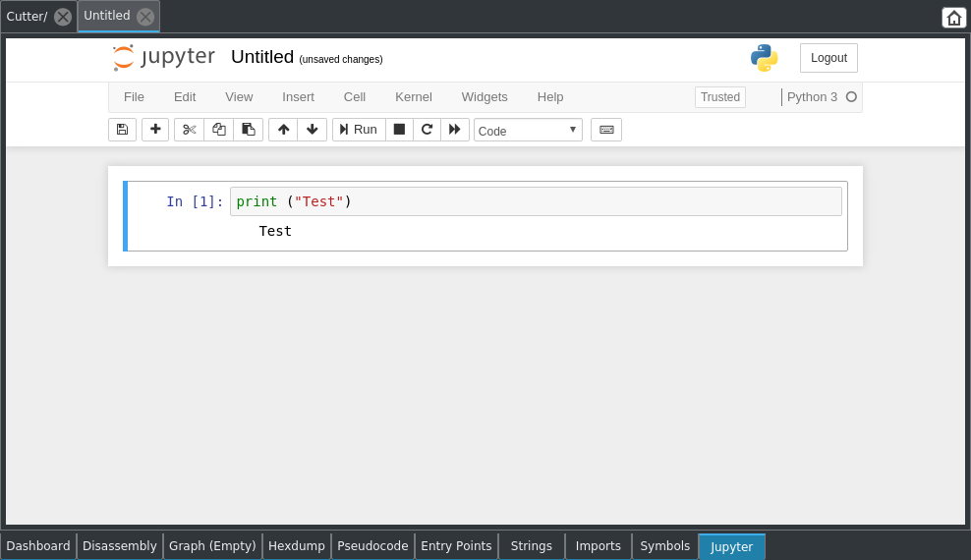Click the Trusted notebook indicator
Screen dimensions: 971x560
coord(720,97)
